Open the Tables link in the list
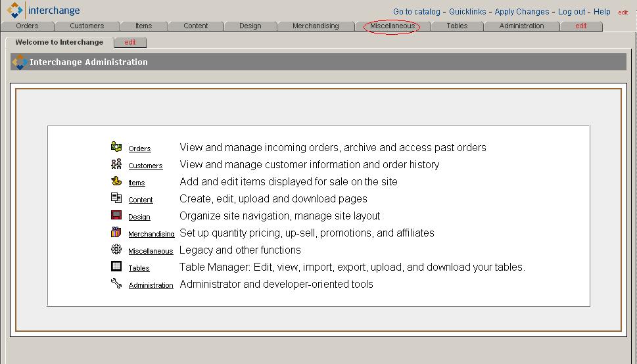The height and width of the screenshot is (364, 637). (139, 268)
